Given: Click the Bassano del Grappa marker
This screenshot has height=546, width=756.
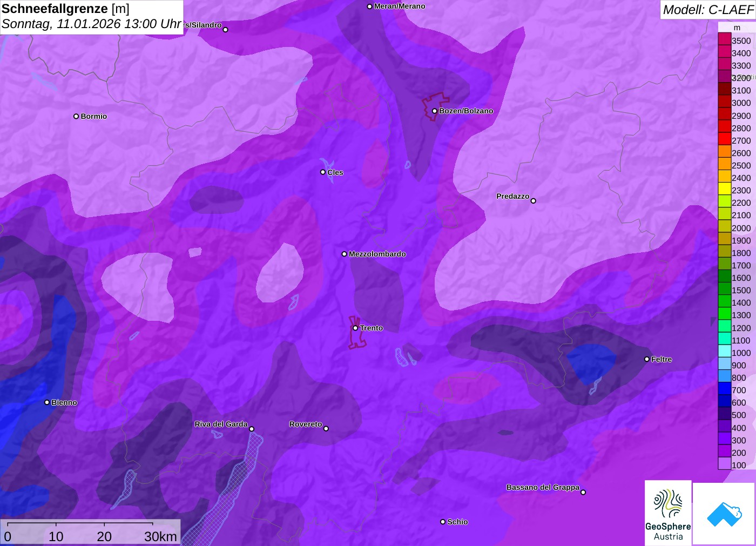Looking at the screenshot, I should click(x=583, y=492).
